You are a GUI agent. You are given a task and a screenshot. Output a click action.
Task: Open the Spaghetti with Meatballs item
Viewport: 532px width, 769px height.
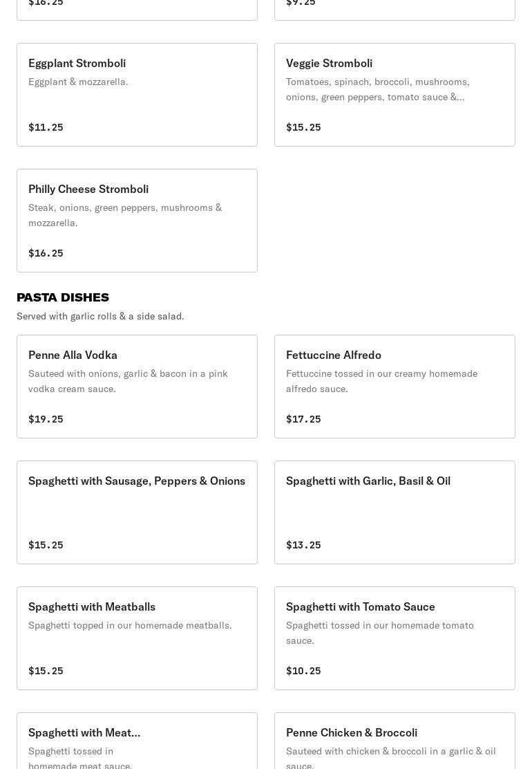point(137,638)
